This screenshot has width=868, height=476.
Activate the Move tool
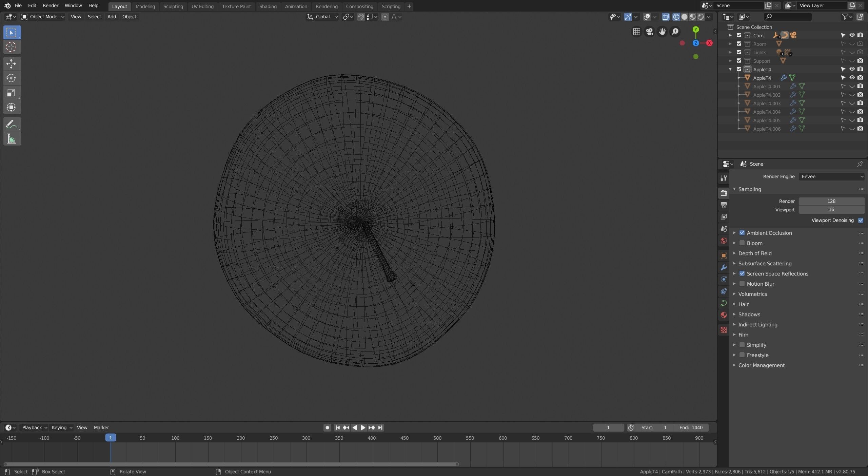tap(12, 63)
